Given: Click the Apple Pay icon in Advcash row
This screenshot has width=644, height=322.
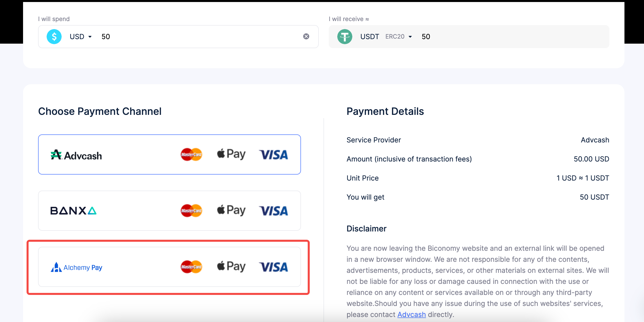Looking at the screenshot, I should [x=231, y=154].
